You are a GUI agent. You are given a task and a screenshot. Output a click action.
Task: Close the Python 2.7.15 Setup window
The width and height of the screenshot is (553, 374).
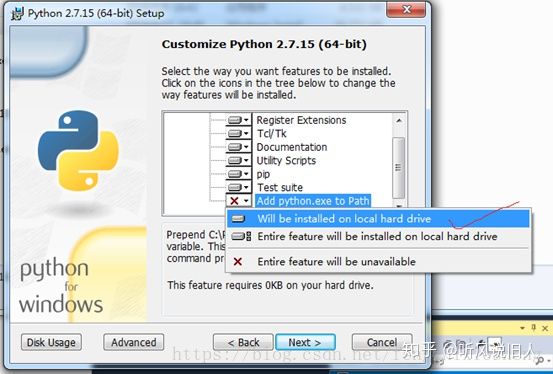406,9
